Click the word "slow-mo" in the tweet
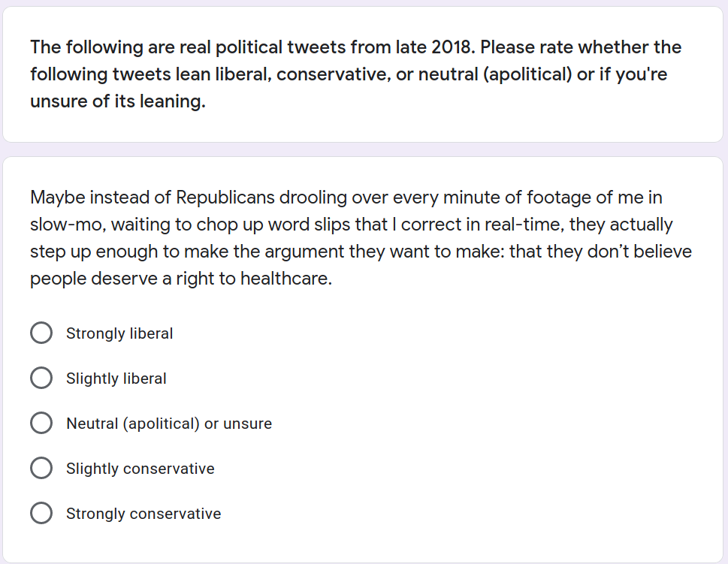The width and height of the screenshot is (728, 564). [x=68, y=225]
